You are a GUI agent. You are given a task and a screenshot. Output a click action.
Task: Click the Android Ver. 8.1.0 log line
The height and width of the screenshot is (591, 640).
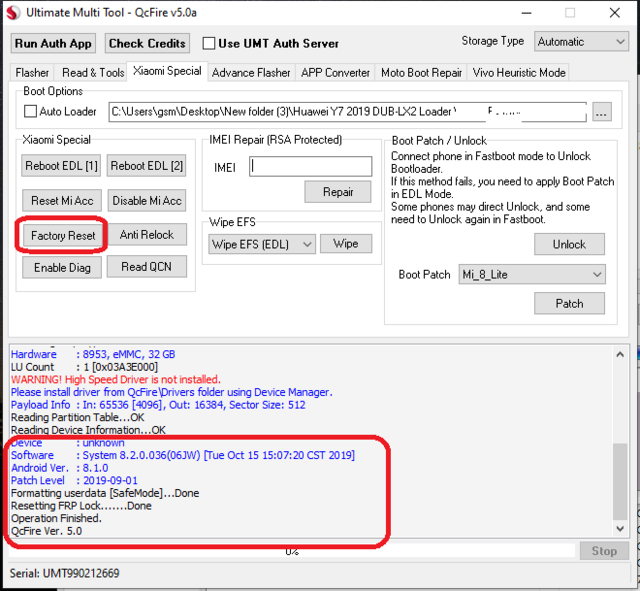[x=60, y=468]
